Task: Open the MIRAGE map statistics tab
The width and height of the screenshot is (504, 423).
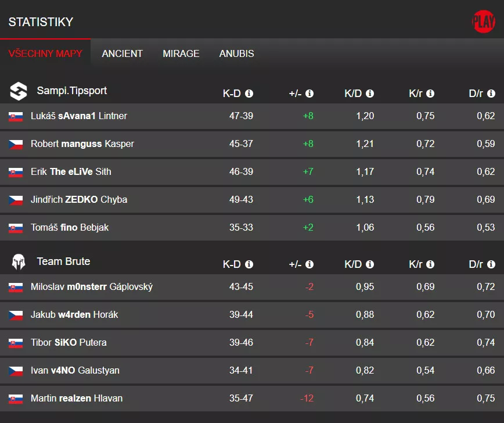Action: (x=181, y=53)
